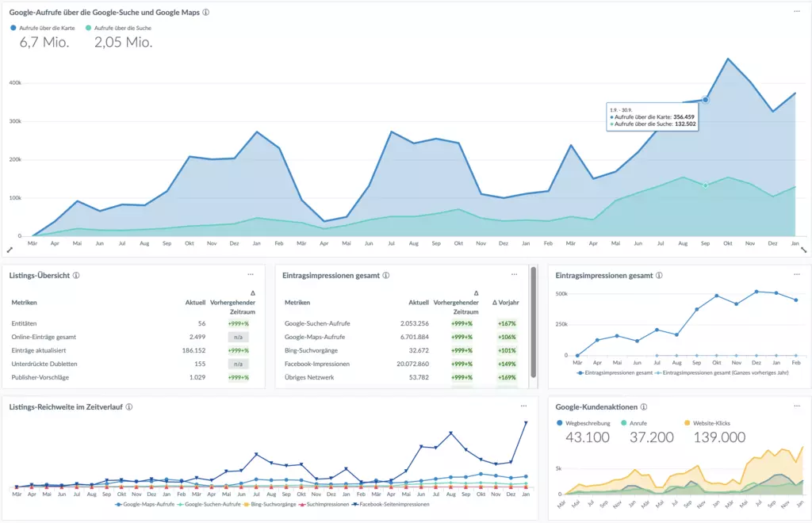Open three-dot menu of Eintragsimpressionen line chart
The width and height of the screenshot is (812, 523).
coord(797,274)
